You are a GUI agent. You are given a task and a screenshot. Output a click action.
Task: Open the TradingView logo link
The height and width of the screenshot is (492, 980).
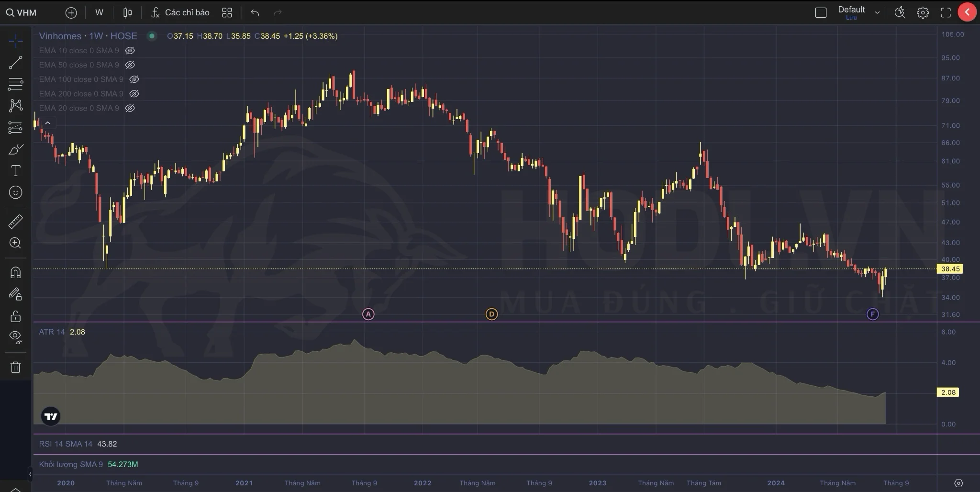click(x=50, y=416)
